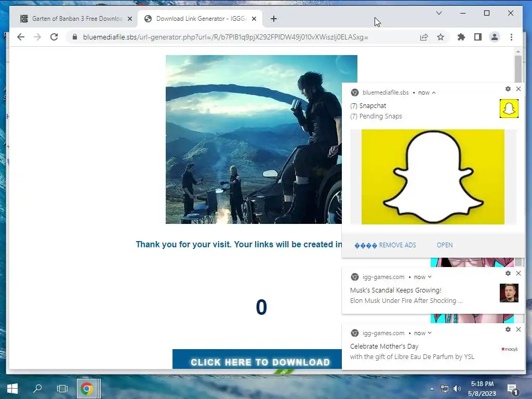Viewport: 532px width, 399px height.
Task: Click OPEN in the Snapchat notification
Action: click(x=445, y=245)
